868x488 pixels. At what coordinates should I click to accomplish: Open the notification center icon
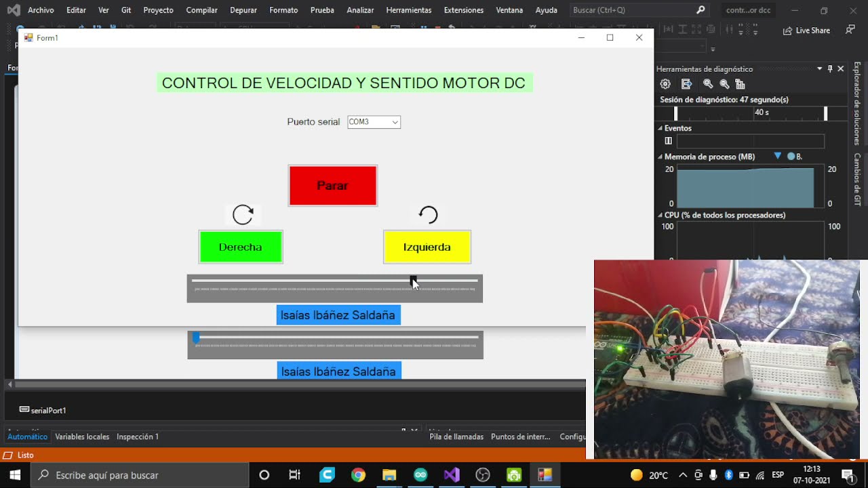tap(848, 475)
